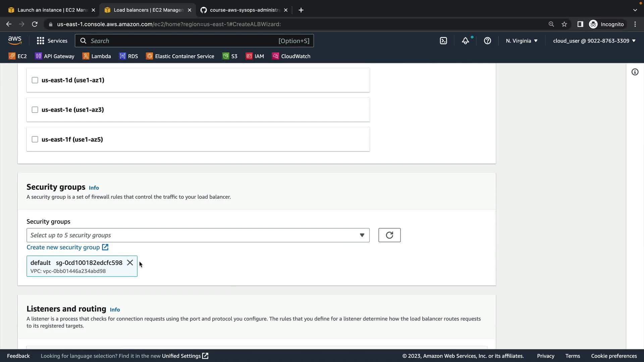Expand the security groups selection dropdown
This screenshot has height=362, width=644.
click(198, 235)
